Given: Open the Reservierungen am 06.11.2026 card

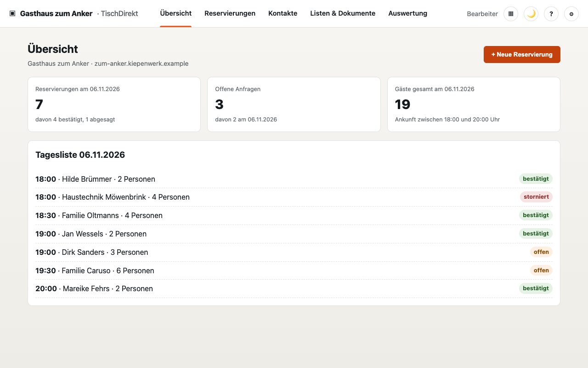Looking at the screenshot, I should coord(114,104).
